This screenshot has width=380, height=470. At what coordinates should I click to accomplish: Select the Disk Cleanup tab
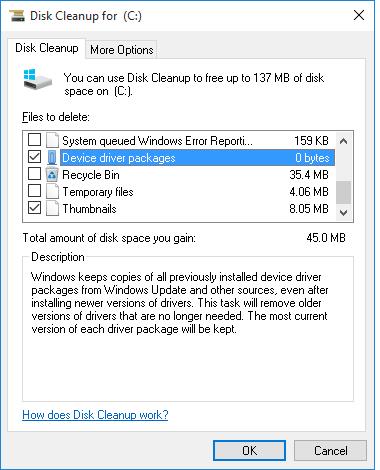(x=47, y=48)
